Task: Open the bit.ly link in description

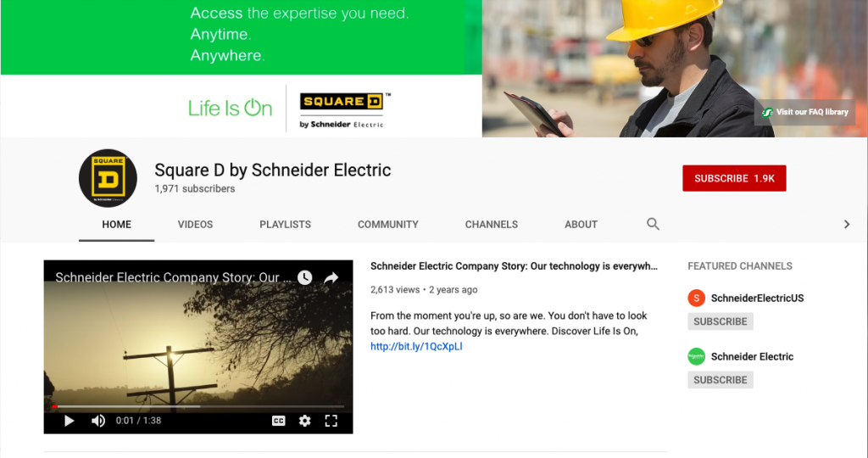Action: pos(416,347)
